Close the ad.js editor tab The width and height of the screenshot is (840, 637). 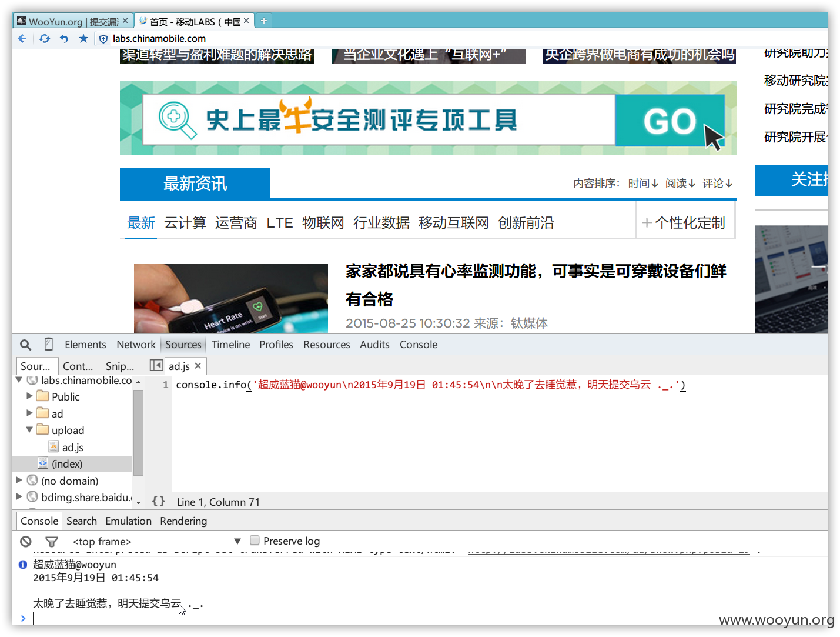pyautogui.click(x=198, y=366)
